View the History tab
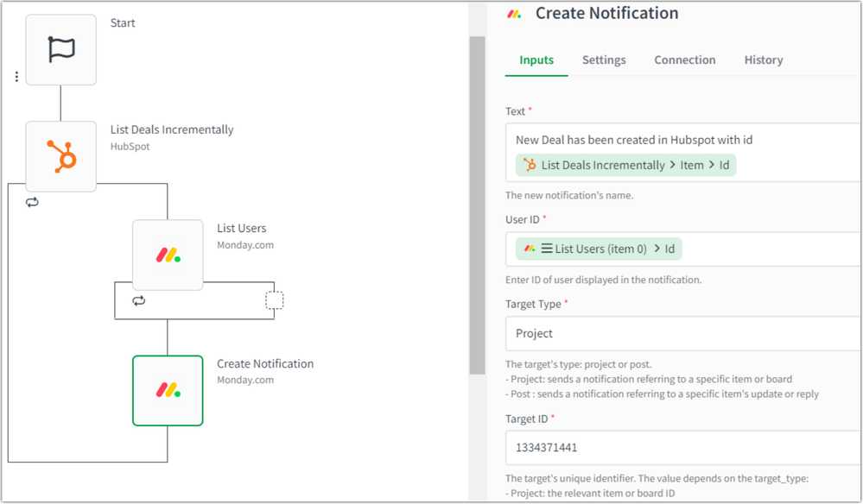863x504 pixels. (x=763, y=60)
